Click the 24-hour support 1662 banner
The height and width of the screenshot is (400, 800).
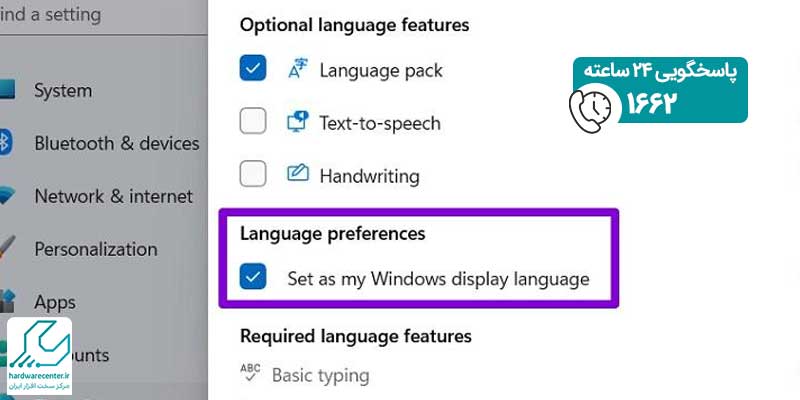click(661, 89)
